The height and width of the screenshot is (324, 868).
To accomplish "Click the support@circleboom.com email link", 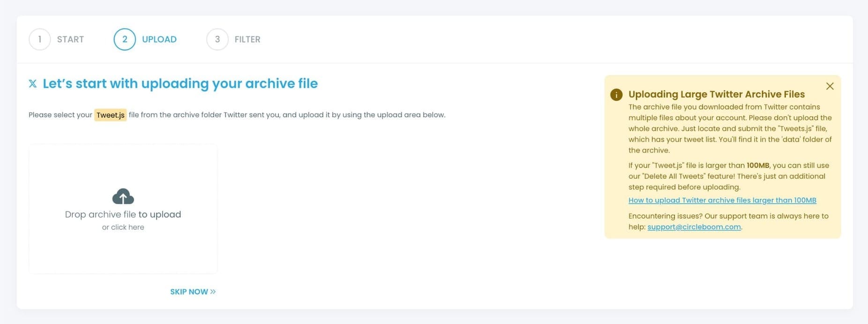I will (694, 227).
